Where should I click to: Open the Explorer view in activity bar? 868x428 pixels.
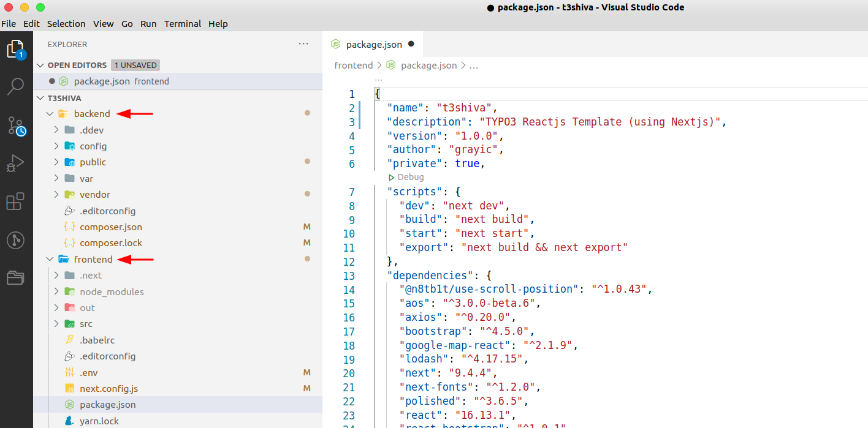tap(16, 49)
